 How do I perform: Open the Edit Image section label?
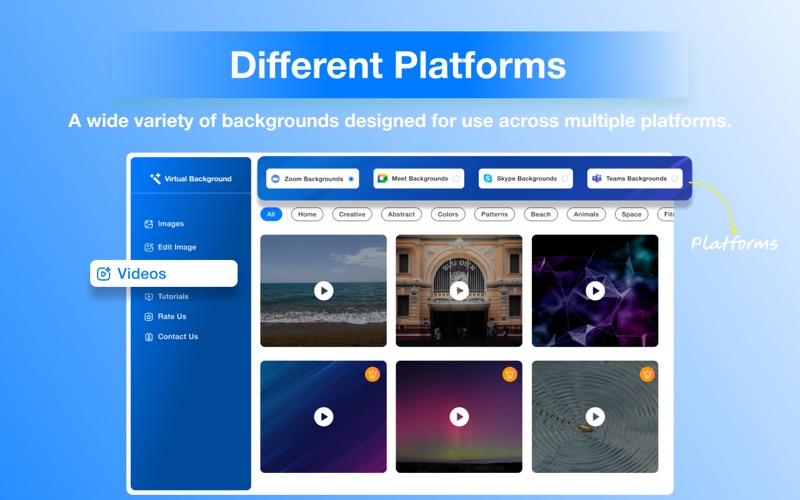tap(177, 247)
